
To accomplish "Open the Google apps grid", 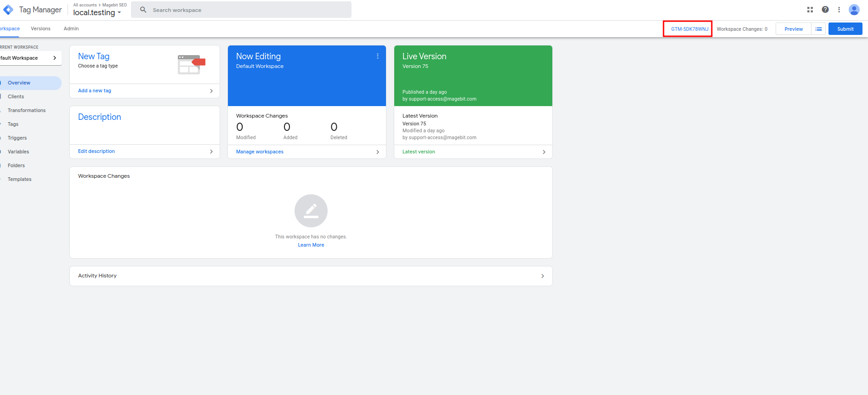I will tap(810, 10).
